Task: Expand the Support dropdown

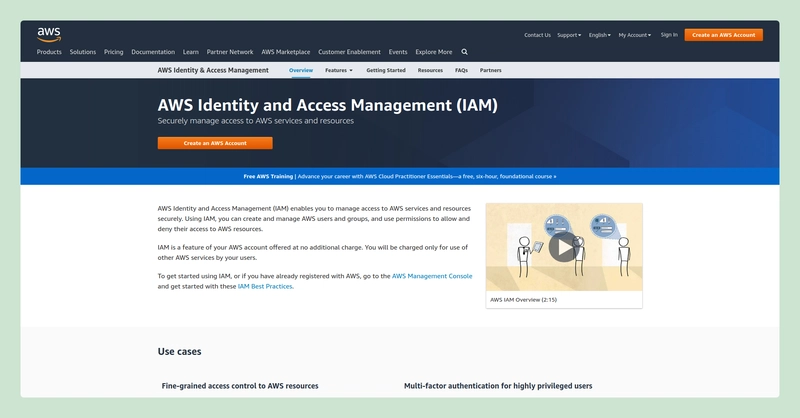Action: [x=569, y=35]
